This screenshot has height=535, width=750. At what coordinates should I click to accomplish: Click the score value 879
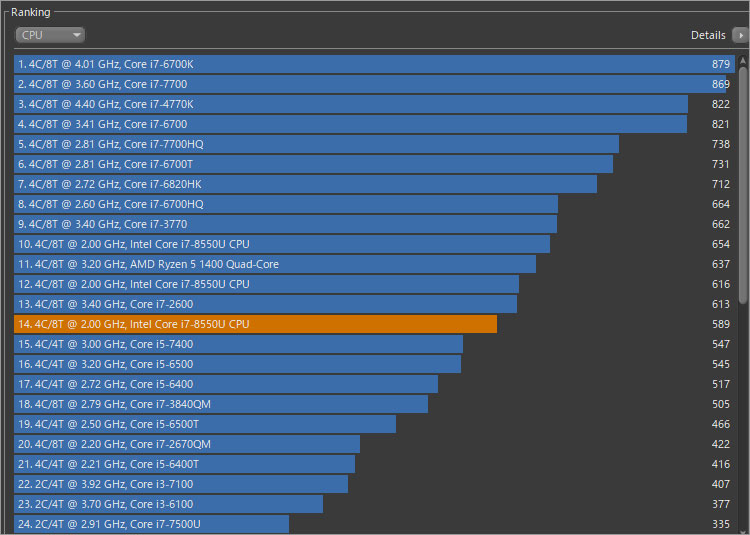pyautogui.click(x=720, y=64)
